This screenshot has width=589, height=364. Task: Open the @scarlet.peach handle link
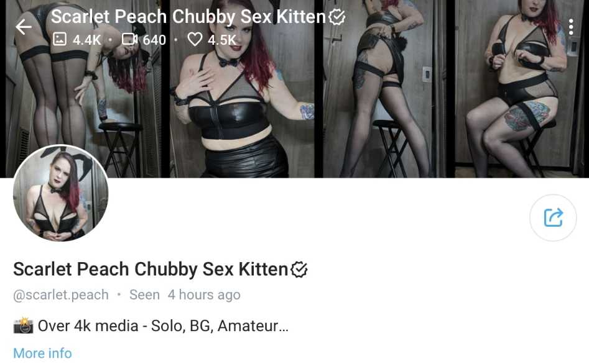tap(61, 295)
